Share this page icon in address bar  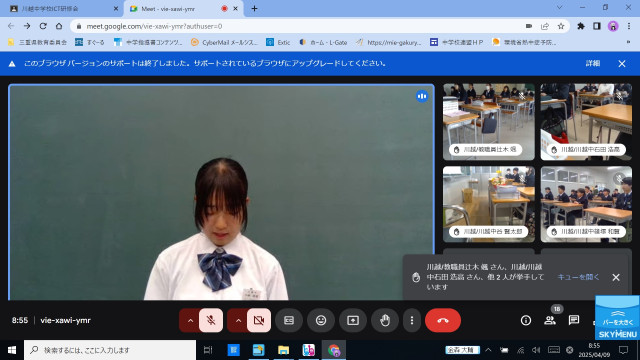[545, 26]
